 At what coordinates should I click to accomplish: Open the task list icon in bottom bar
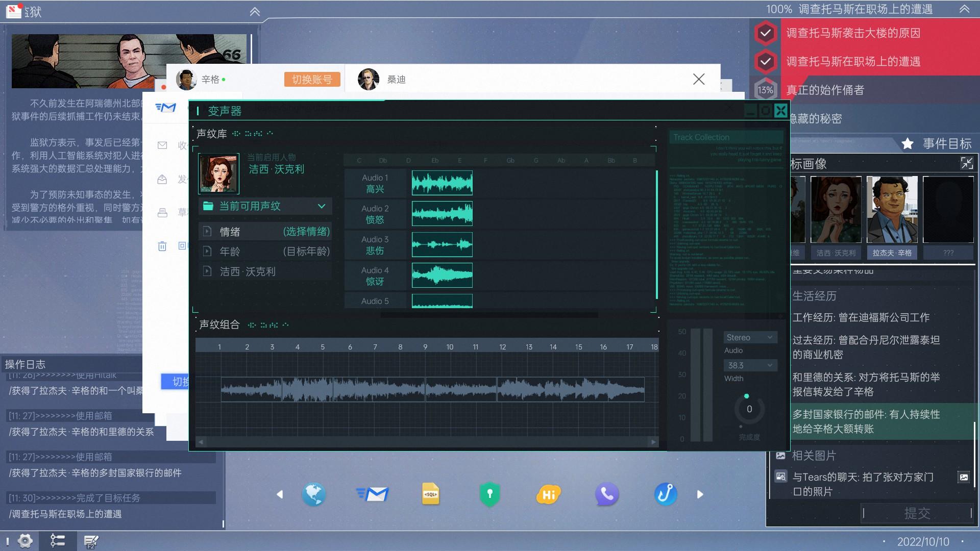pos(58,540)
